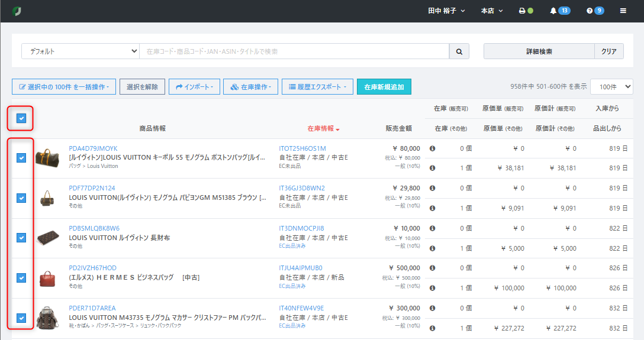Focus the 在庫コード search input field

294,51
